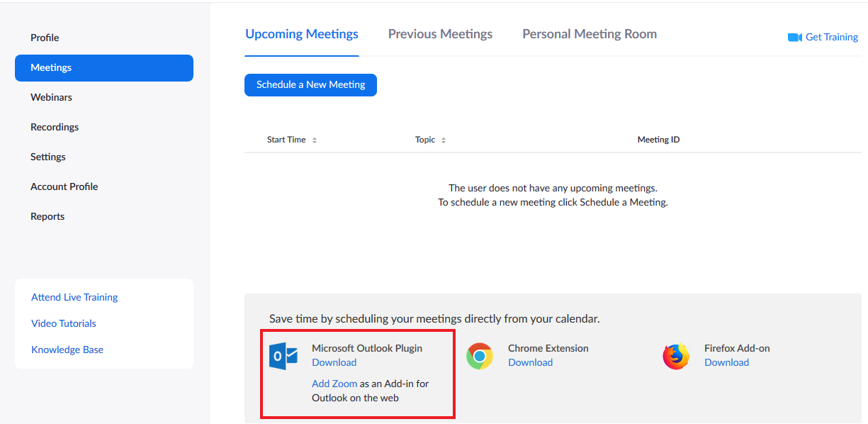
Task: Open the Video Tutorials link
Action: pyautogui.click(x=64, y=323)
